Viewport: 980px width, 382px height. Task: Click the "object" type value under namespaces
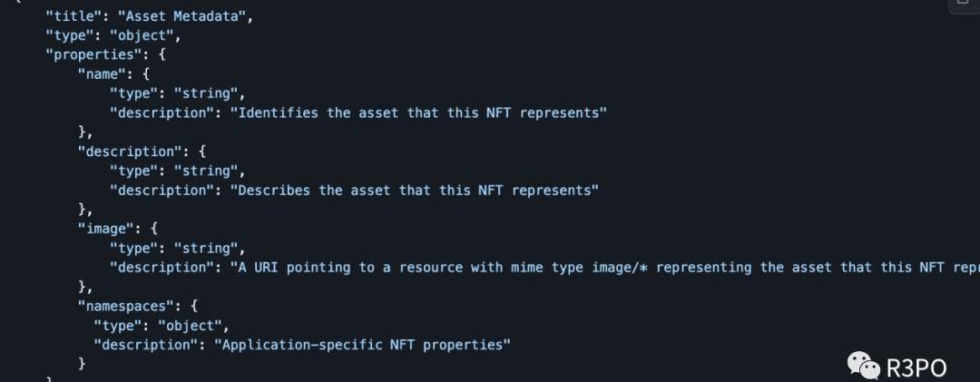tap(189, 325)
